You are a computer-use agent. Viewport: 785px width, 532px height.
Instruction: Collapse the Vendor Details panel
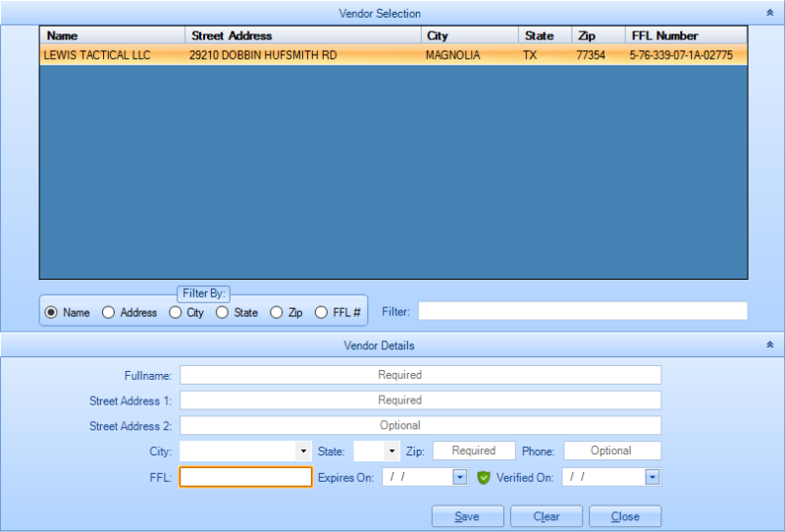click(x=770, y=345)
